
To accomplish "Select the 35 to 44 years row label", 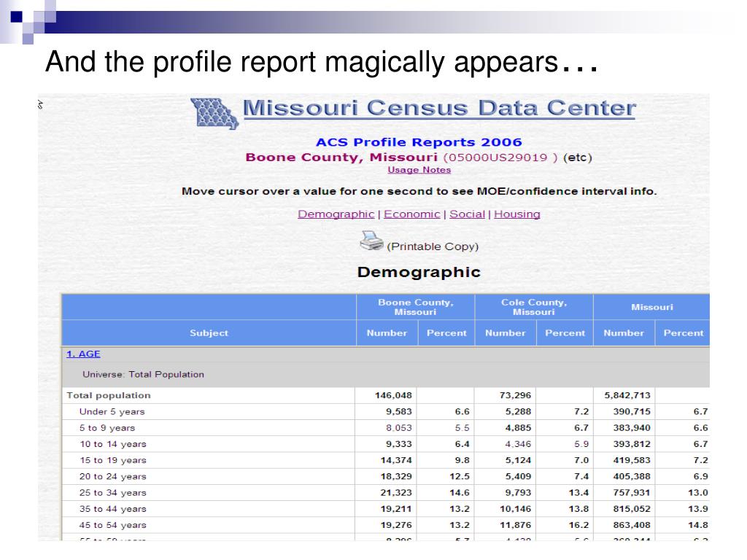I will click(x=113, y=508).
